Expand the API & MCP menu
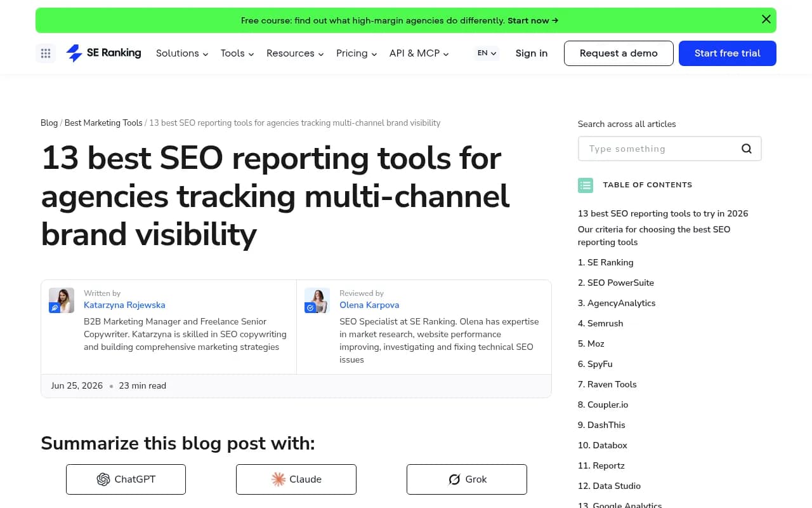This screenshot has width=812, height=508. coord(419,53)
